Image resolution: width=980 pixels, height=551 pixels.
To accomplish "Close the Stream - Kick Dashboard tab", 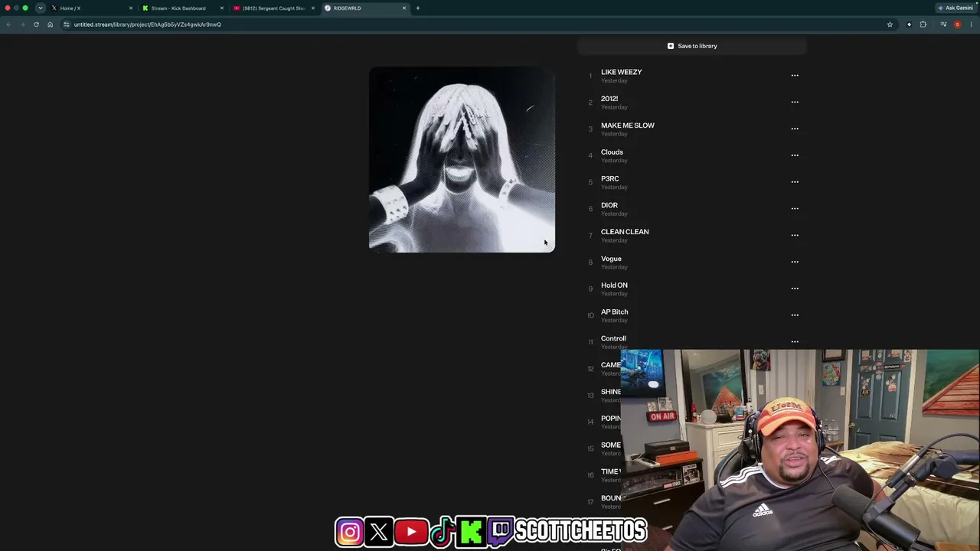I will point(222,8).
